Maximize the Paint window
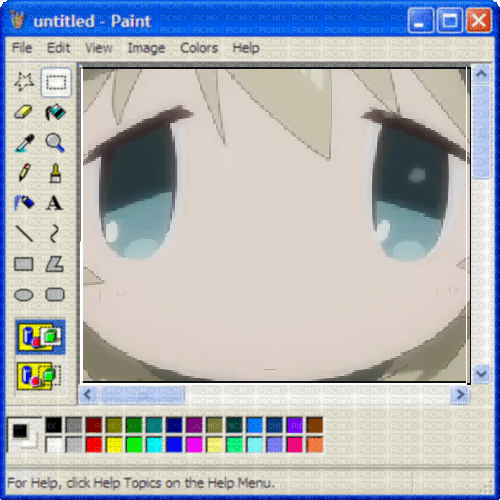 [450, 20]
